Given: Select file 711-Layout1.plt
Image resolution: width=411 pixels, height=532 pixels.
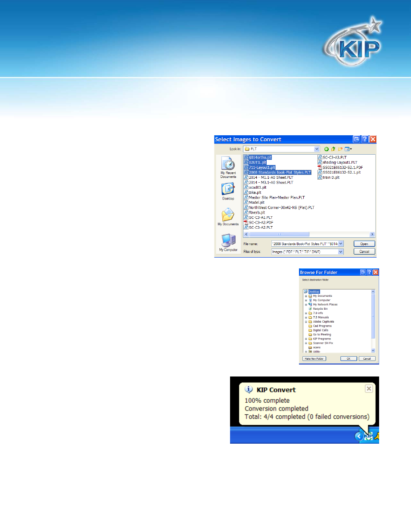Looking at the screenshot, I should click(262, 168).
